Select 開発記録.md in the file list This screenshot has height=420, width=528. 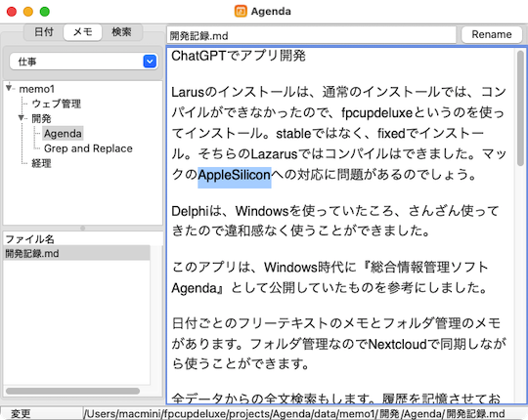(x=77, y=253)
